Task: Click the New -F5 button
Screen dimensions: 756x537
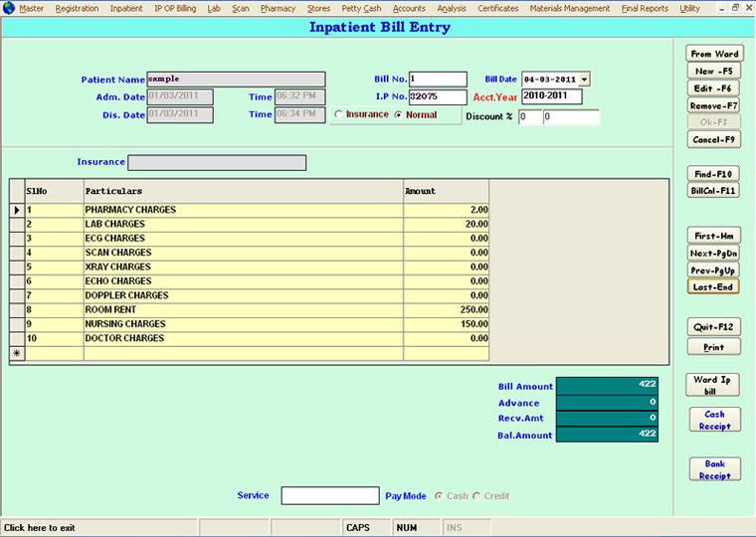Action: click(x=714, y=71)
